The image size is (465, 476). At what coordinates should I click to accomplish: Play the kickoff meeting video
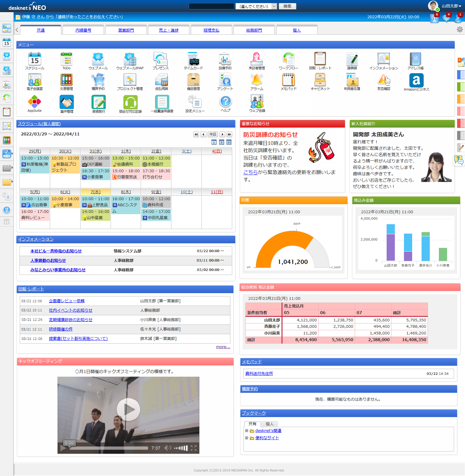128,409
